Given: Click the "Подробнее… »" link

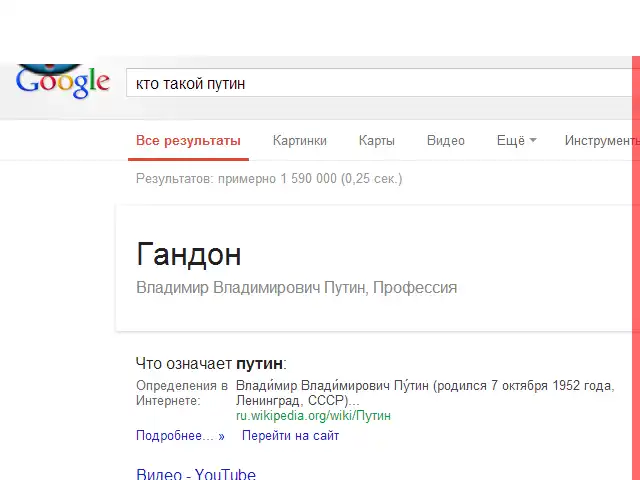Looking at the screenshot, I should pyautogui.click(x=180, y=436).
